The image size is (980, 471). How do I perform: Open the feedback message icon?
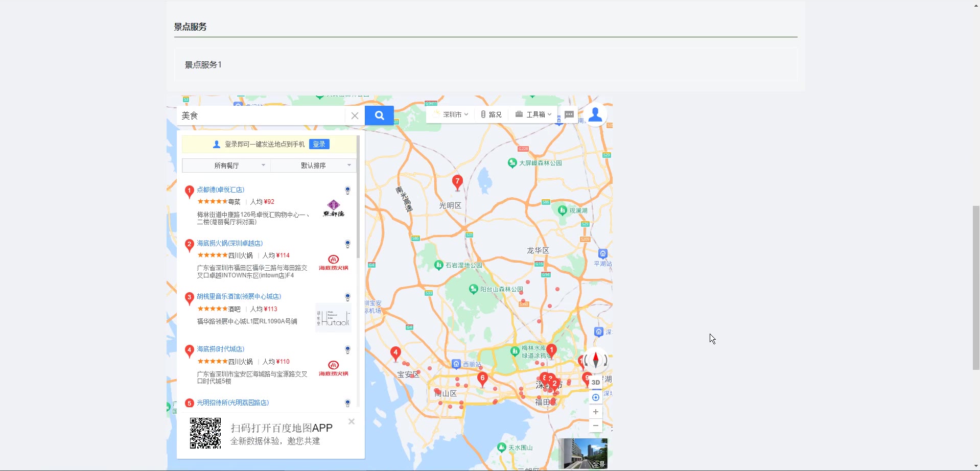pyautogui.click(x=569, y=114)
